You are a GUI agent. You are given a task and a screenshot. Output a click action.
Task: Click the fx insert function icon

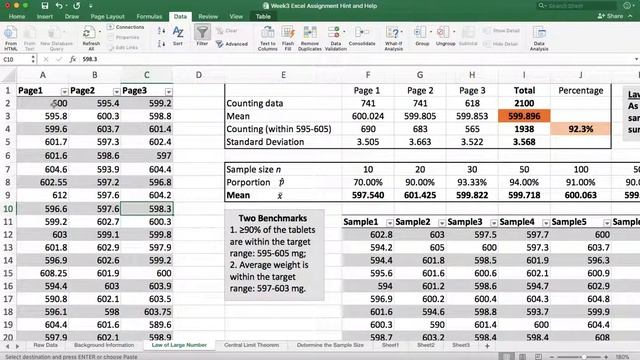click(73, 60)
